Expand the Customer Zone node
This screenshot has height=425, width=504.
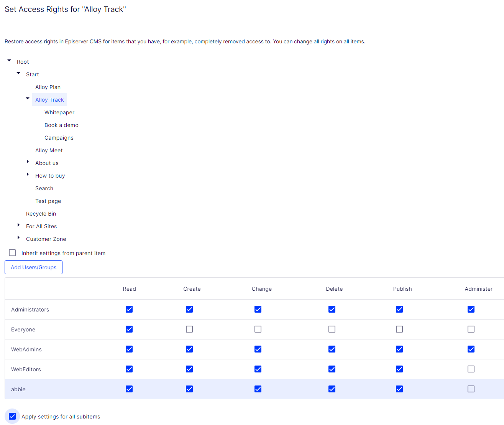18,238
